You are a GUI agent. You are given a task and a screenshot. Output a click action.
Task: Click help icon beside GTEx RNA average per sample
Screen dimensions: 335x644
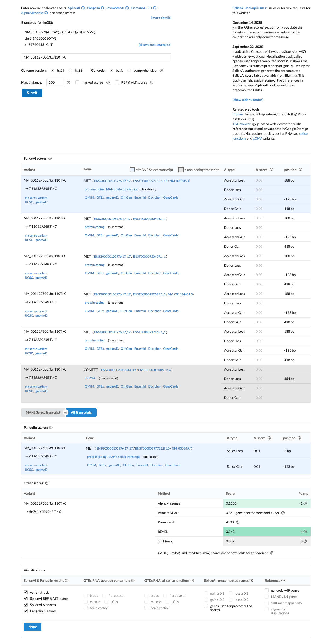[133, 580]
